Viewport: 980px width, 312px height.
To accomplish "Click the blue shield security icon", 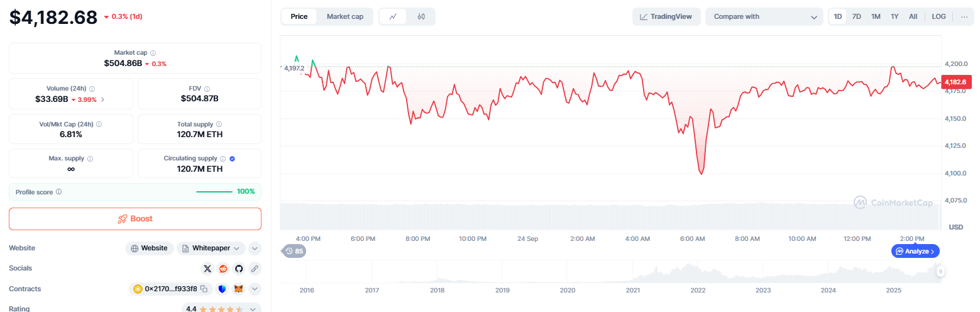I will point(222,289).
